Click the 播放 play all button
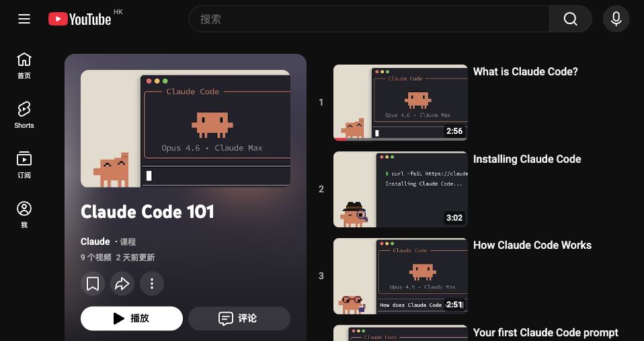This screenshot has height=341, width=644. (x=132, y=318)
